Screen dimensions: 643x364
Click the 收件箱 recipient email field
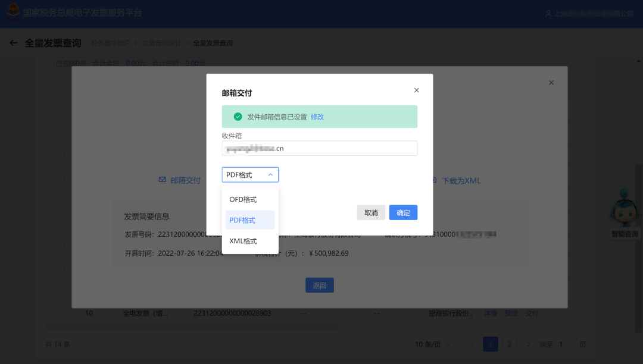click(320, 148)
